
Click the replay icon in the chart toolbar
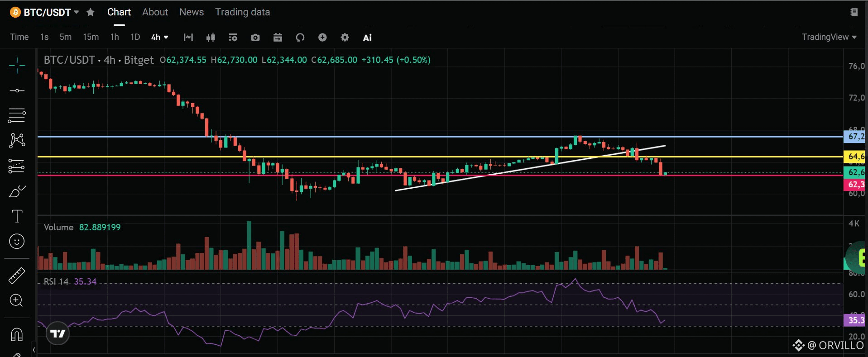(x=300, y=38)
